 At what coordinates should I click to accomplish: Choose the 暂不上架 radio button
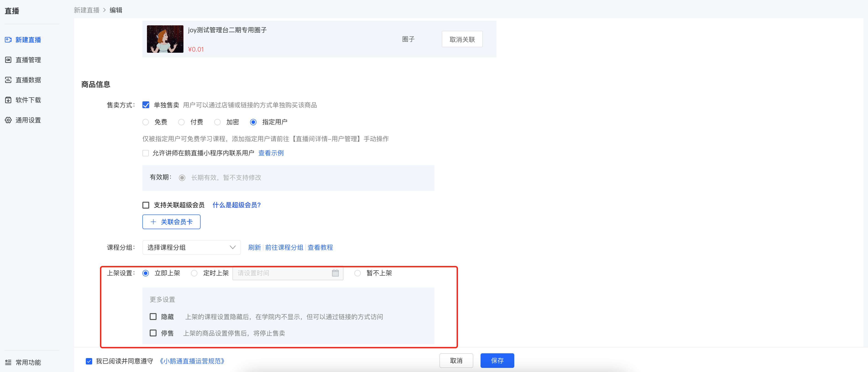[358, 273]
